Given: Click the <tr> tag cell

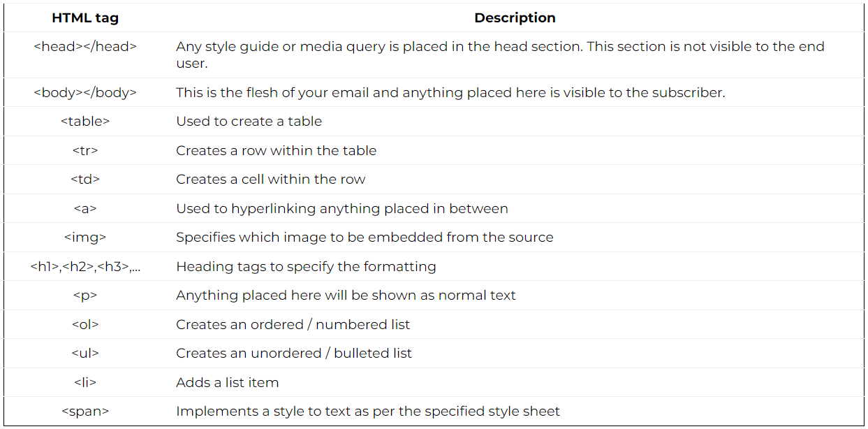Looking at the screenshot, I should [85, 150].
